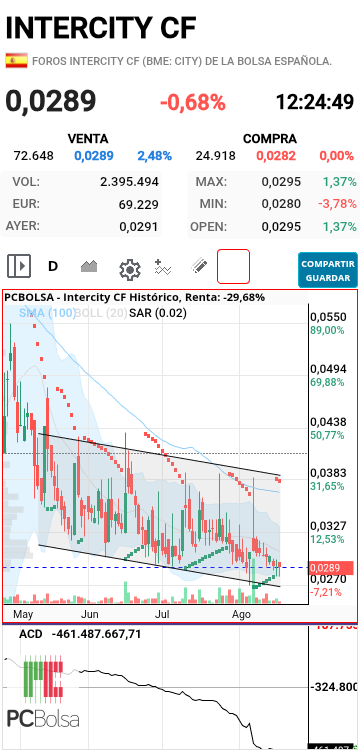Click COMPRA volume 24.918
The image size is (360, 750).
pos(215,155)
